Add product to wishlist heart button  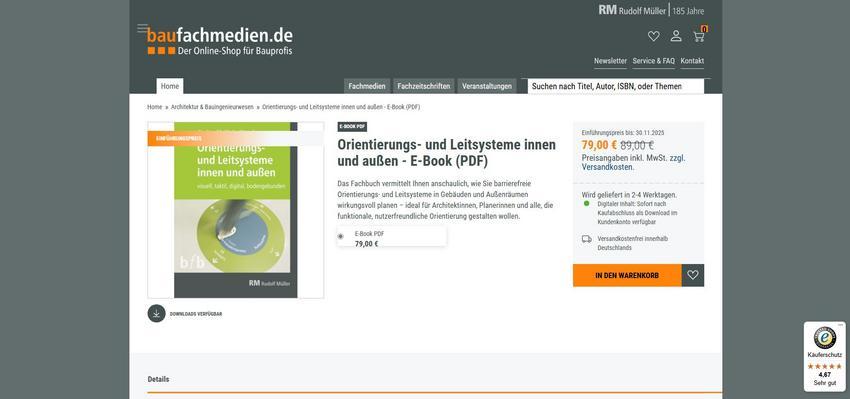click(x=693, y=275)
